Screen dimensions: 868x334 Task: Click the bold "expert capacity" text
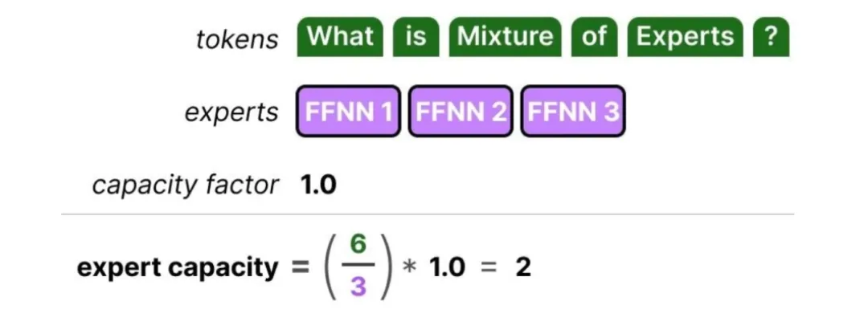coord(177,269)
